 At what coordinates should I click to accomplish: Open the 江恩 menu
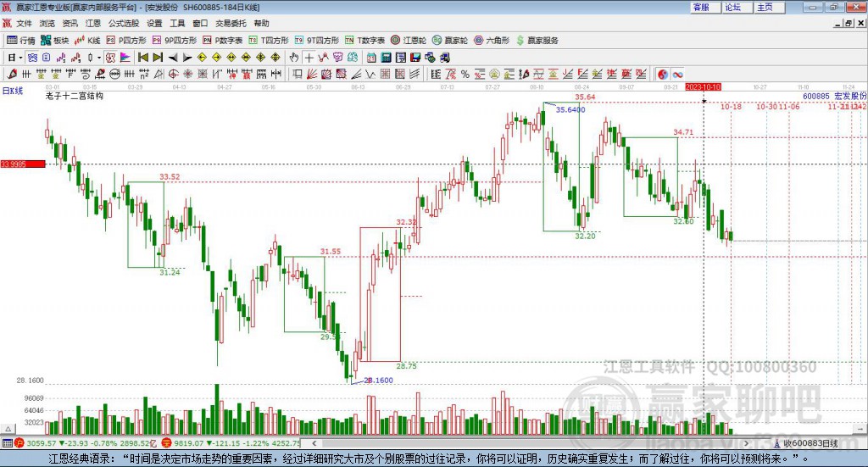point(93,23)
